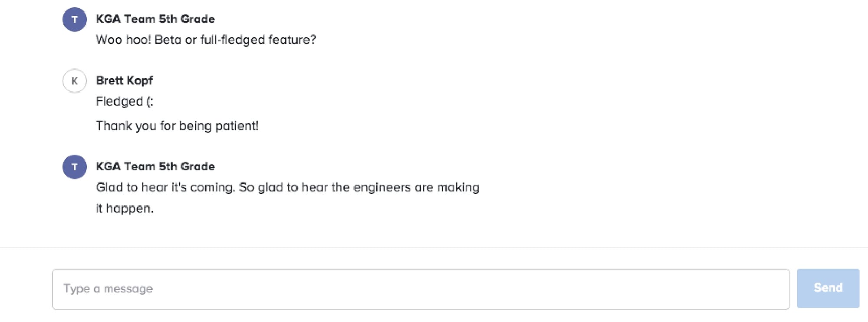Click the "it happen." line of the last message

tap(125, 209)
